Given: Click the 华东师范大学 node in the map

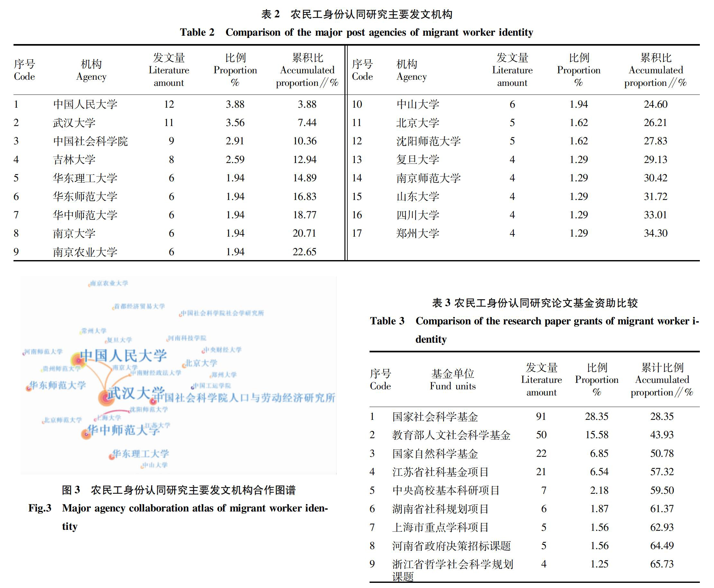Looking at the screenshot, I should [x=58, y=385].
